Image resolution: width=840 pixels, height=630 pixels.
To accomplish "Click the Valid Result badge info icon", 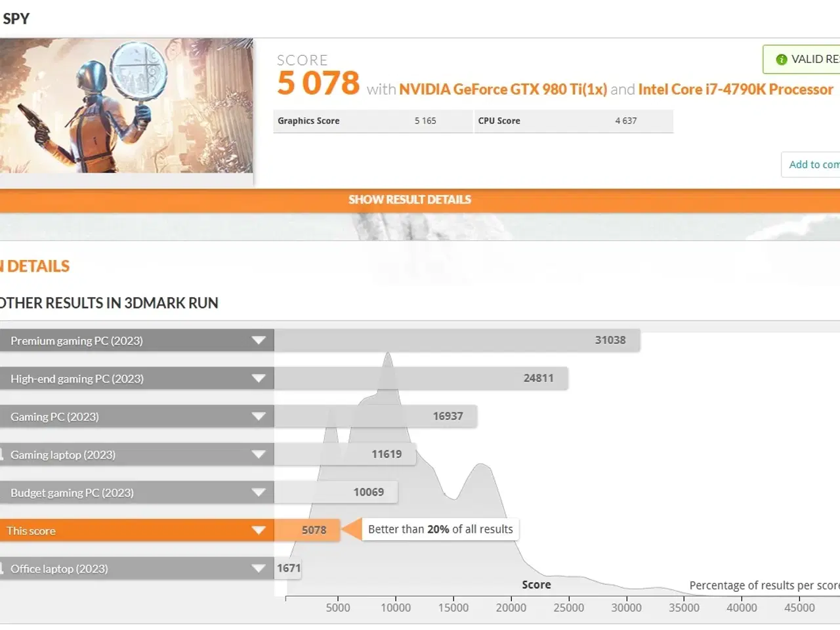I will [781, 60].
